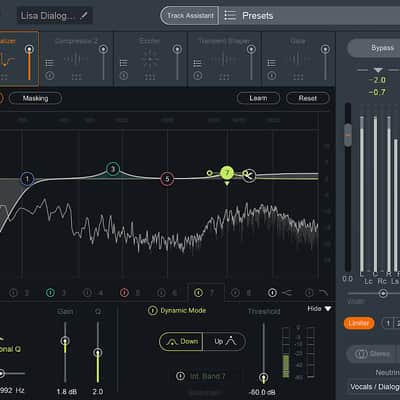The height and width of the screenshot is (400, 400).
Task: Open the Presets menu
Action: click(x=258, y=16)
